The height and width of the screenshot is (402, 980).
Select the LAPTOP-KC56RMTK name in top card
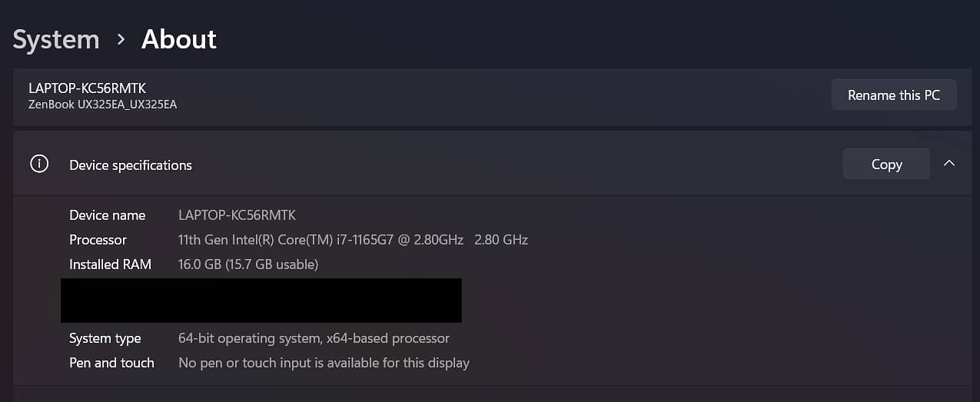[87, 88]
